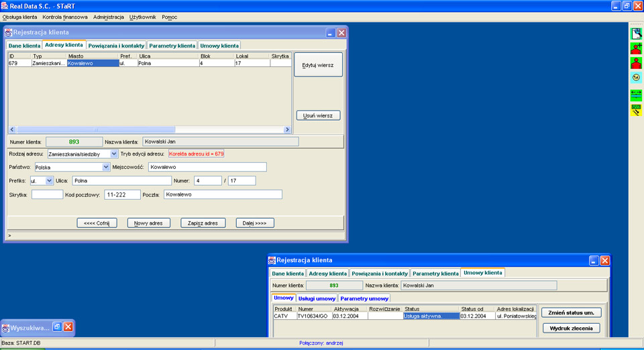Screen dimensions: 644x350
Task: Expand the Państwo country dropdown
Action: (x=106, y=167)
